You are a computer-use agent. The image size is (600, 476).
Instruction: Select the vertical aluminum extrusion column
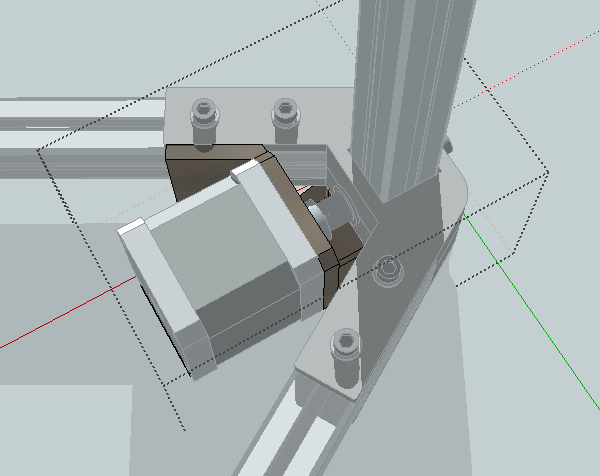coord(411,98)
